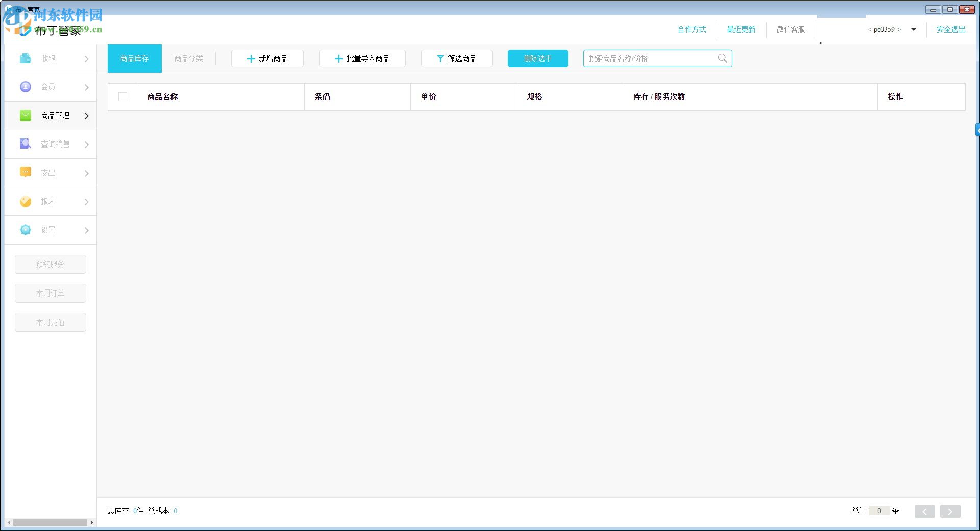Click the green 商品管理 icon
This screenshot has height=531, width=980.
[x=26, y=115]
